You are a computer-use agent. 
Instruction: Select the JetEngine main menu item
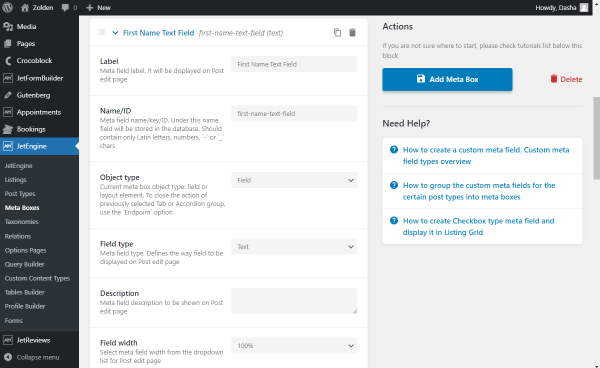coord(39,146)
